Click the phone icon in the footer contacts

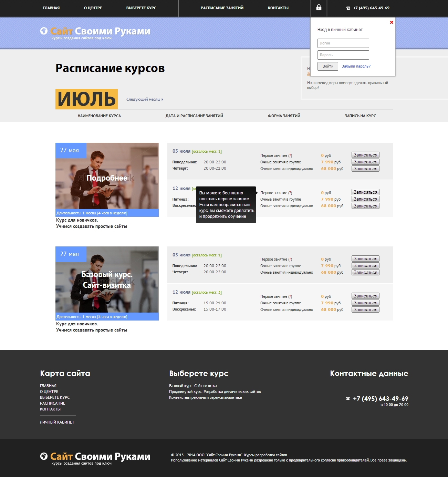coord(348,398)
